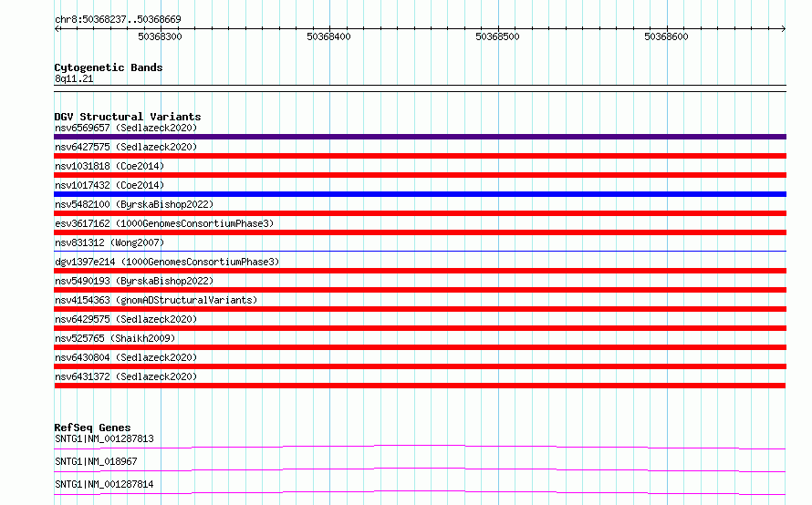This screenshot has width=812, height=505.
Task: Click the red bar under nsv6431372
Action: [x=420, y=386]
